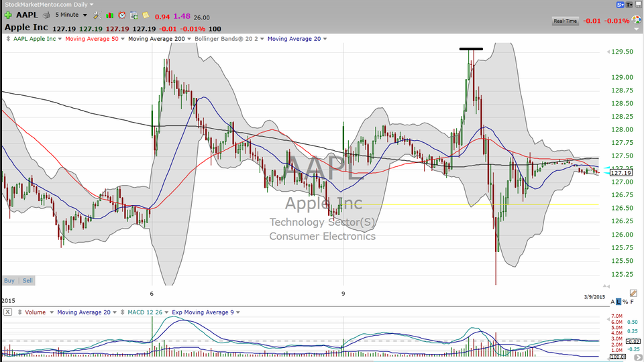
Task: Click the move handle left of Volume
Action: [19, 312]
